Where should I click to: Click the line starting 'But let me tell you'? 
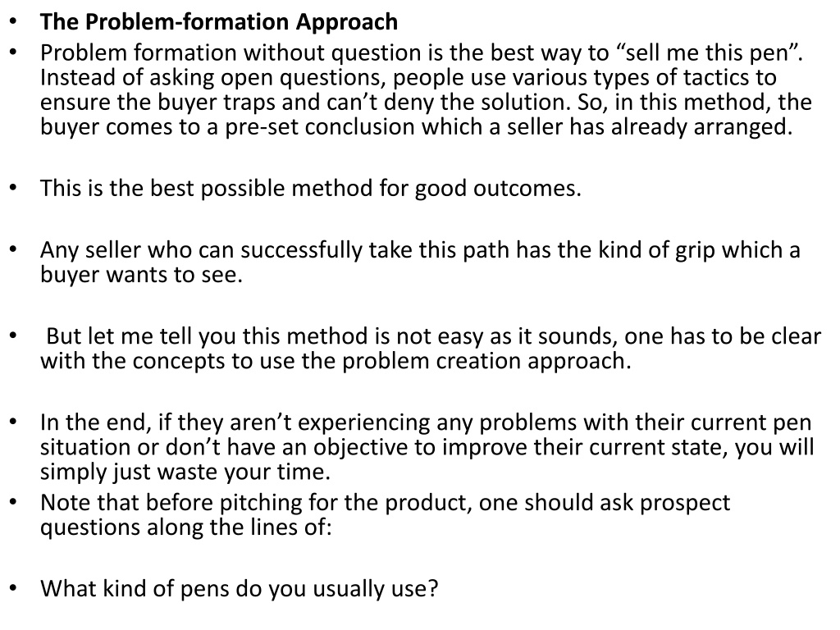tap(433, 336)
